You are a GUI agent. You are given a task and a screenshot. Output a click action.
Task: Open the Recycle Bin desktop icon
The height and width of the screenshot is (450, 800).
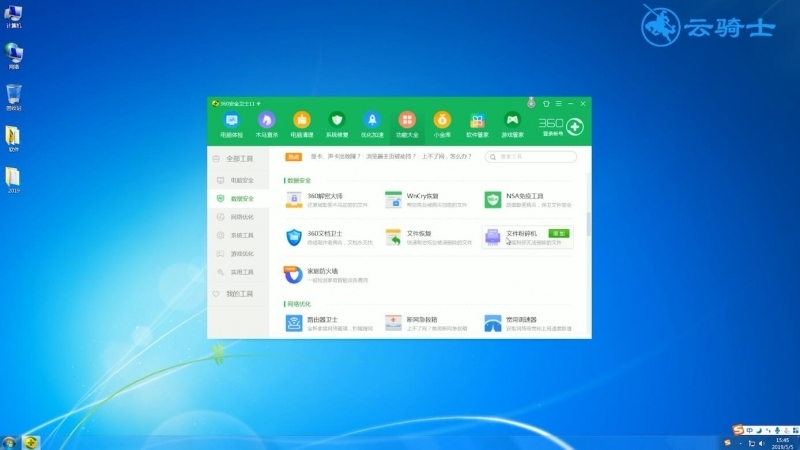tap(14, 97)
